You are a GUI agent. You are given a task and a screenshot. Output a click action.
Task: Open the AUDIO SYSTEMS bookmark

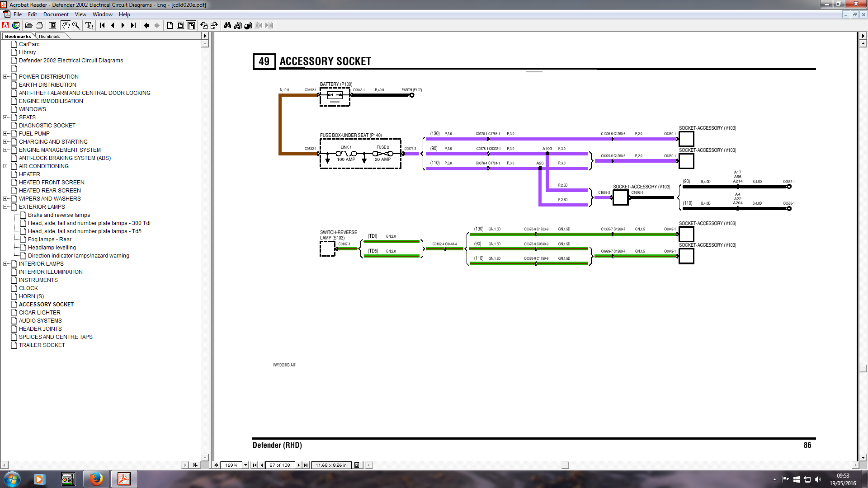point(40,321)
